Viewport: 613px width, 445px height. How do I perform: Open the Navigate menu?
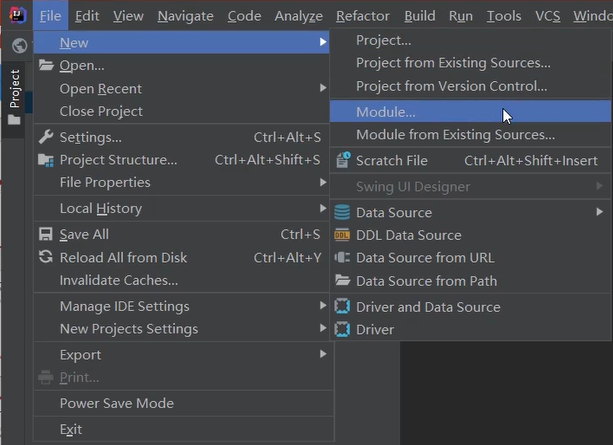click(185, 16)
